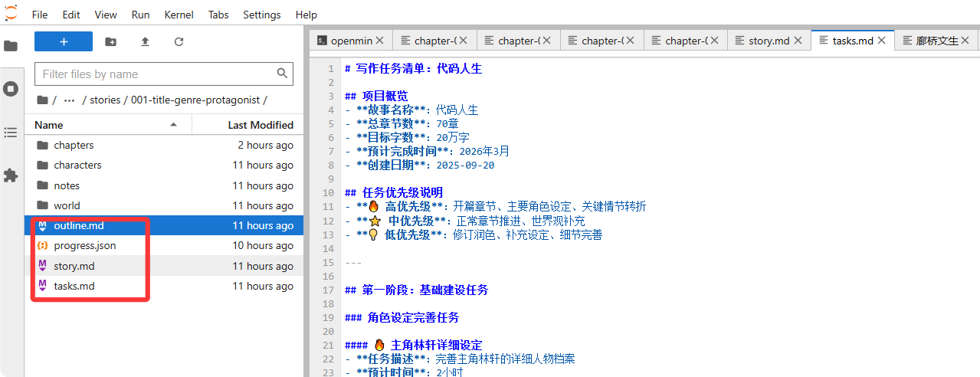Select the world folder row

coord(164,205)
